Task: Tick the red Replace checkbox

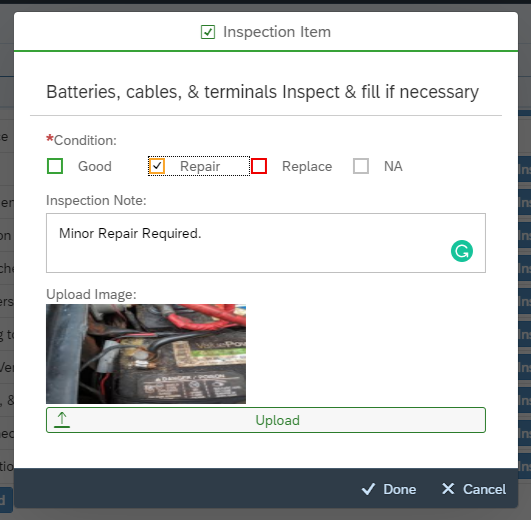Action: click(x=259, y=166)
